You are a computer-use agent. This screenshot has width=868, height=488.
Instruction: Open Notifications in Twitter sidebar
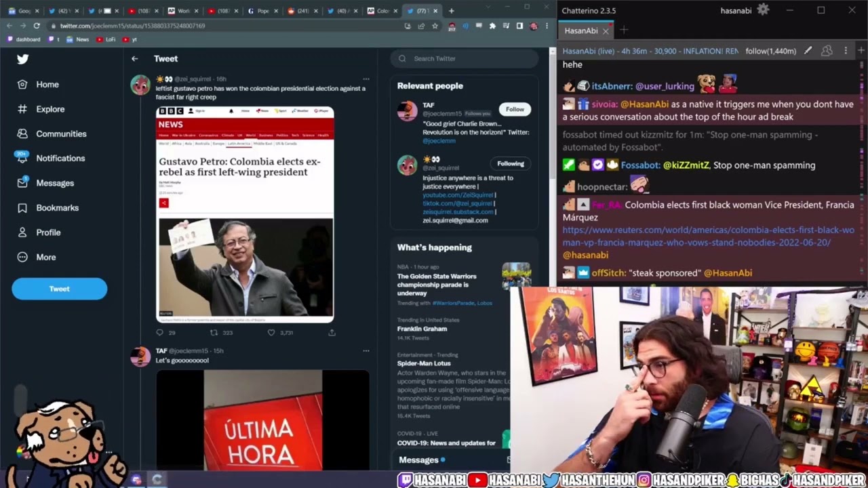coord(51,158)
